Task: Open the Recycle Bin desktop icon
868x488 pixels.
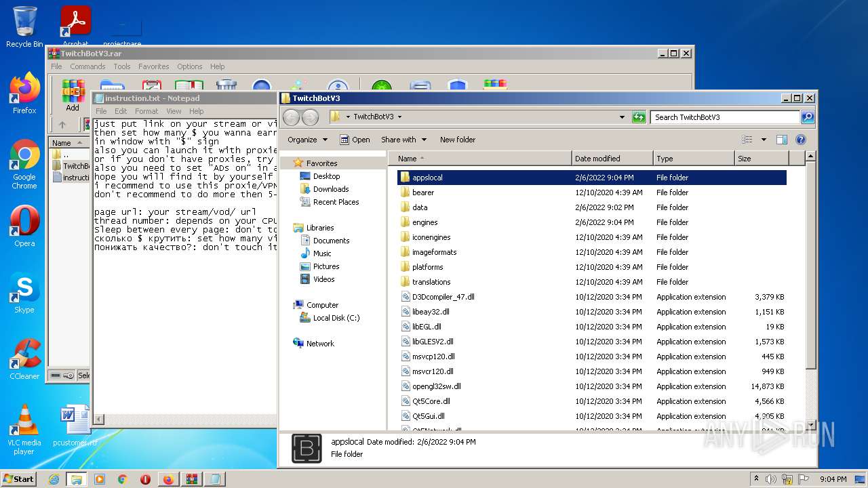Action: [24, 27]
